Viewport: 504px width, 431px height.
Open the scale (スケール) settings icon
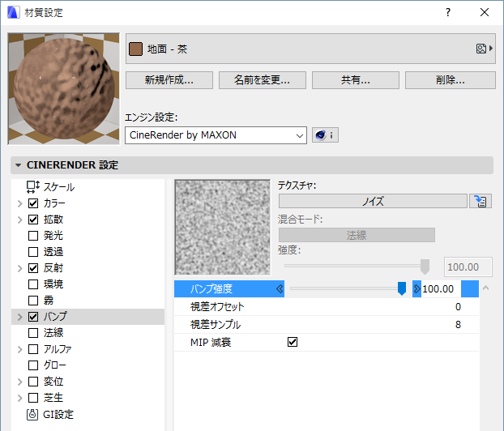32,187
